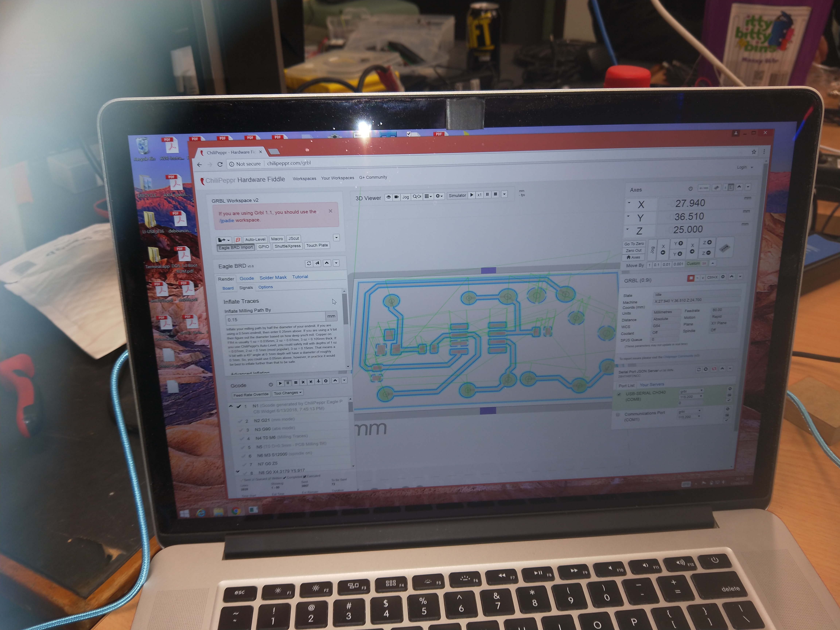The width and height of the screenshot is (840, 630).
Task: Jog Y axis negative arrow
Action: 677,254
